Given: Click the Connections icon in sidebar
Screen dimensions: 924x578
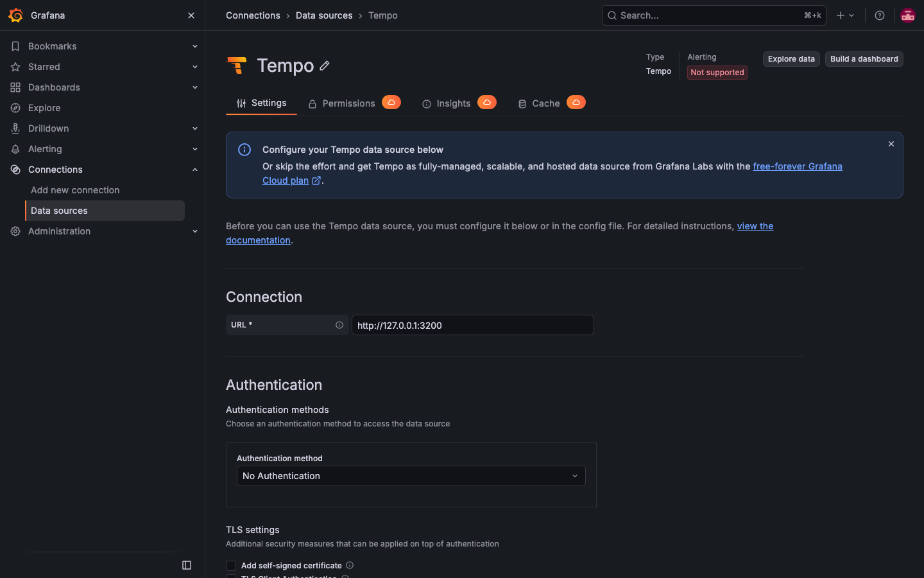Looking at the screenshot, I should pyautogui.click(x=15, y=170).
